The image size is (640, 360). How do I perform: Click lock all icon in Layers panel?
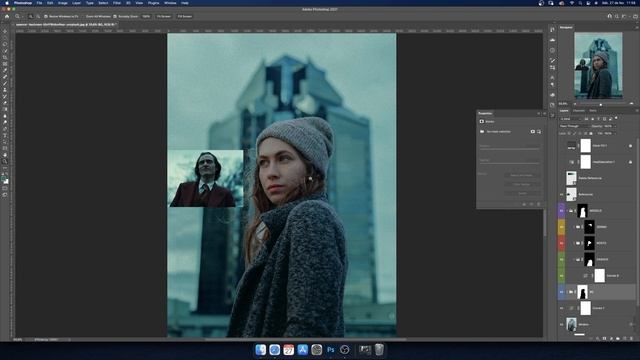point(591,133)
